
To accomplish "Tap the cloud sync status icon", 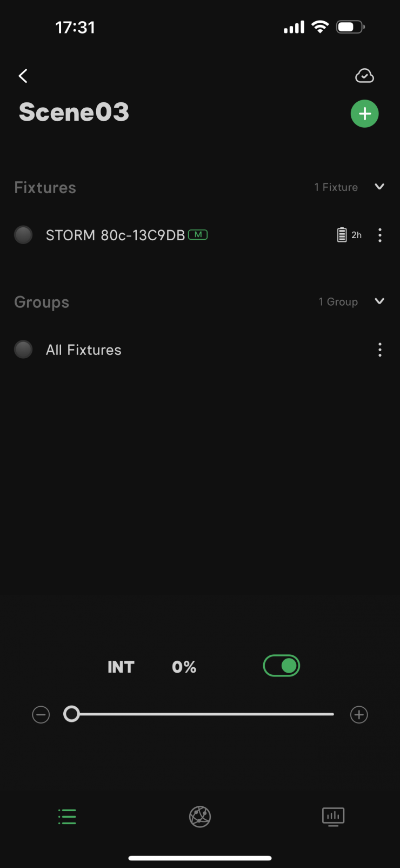I will coord(364,76).
